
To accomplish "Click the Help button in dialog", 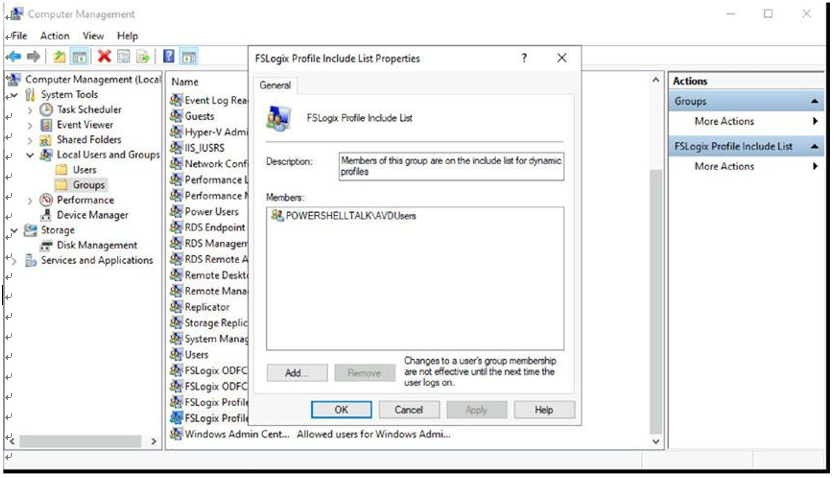I will coord(544,409).
